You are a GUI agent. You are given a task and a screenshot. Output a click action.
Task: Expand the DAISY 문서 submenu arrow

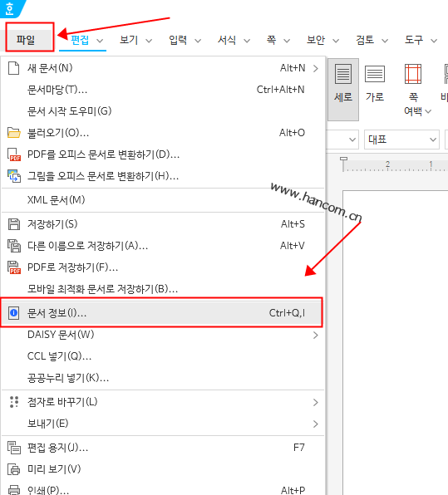[x=315, y=335]
